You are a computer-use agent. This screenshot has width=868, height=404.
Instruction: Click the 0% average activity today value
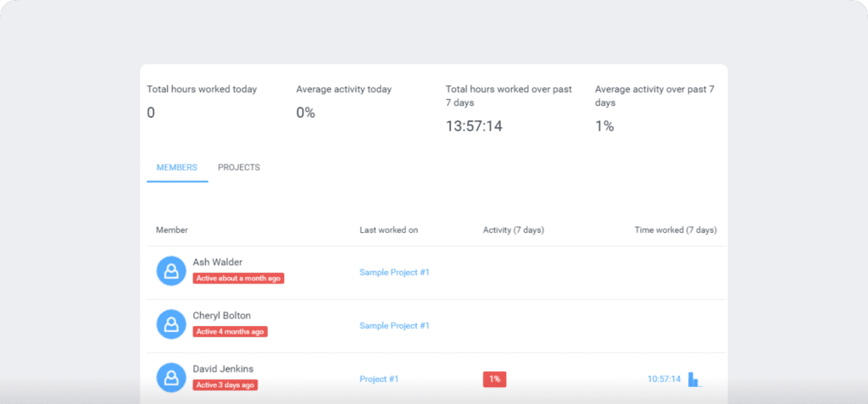pyautogui.click(x=305, y=113)
